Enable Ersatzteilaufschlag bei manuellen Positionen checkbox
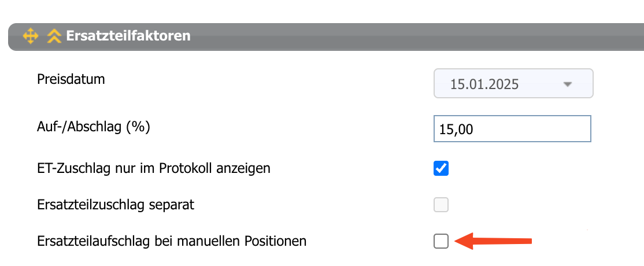This screenshot has width=644, height=266. pyautogui.click(x=441, y=241)
